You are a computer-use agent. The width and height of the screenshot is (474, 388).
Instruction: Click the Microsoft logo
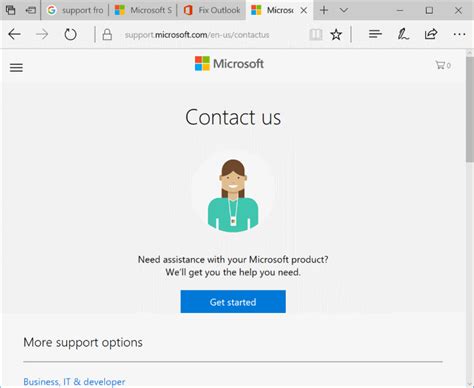pyautogui.click(x=229, y=63)
